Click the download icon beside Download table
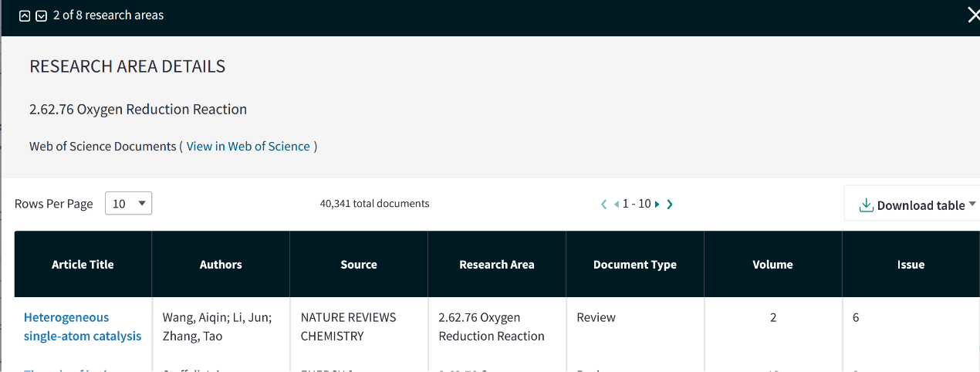 (866, 205)
